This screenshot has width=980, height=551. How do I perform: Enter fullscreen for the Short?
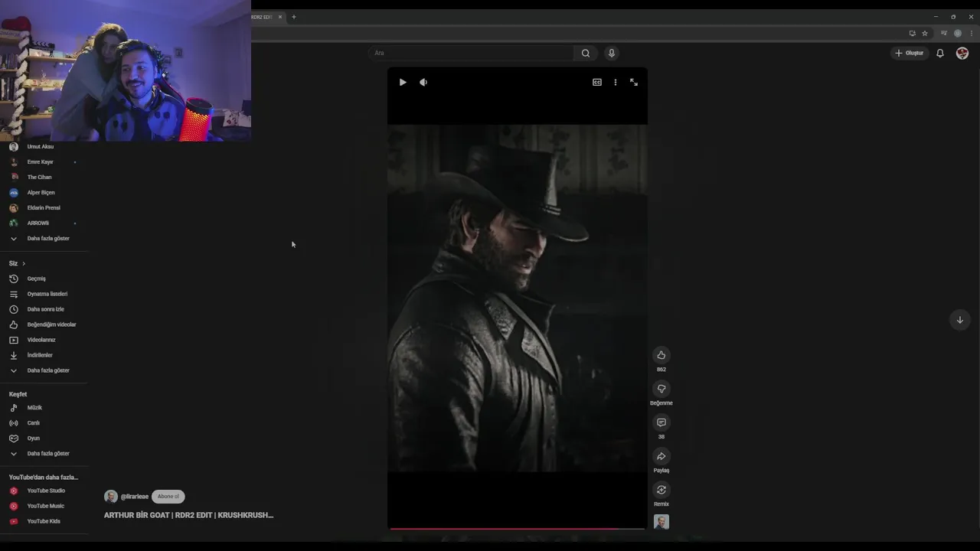coord(634,82)
